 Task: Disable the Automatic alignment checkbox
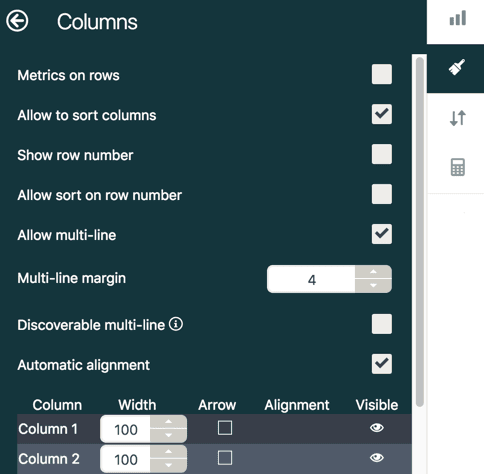pyautogui.click(x=382, y=364)
